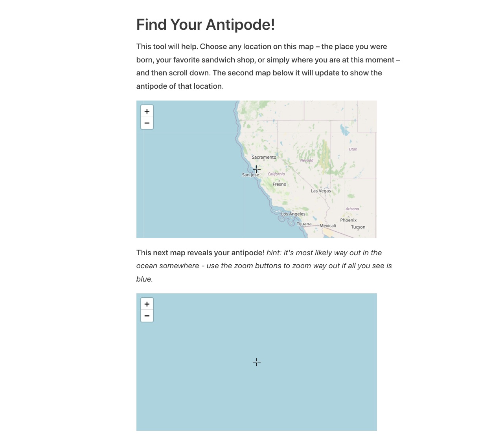Select Mexicali on the map
The width and height of the screenshot is (504, 443).
pos(327,226)
